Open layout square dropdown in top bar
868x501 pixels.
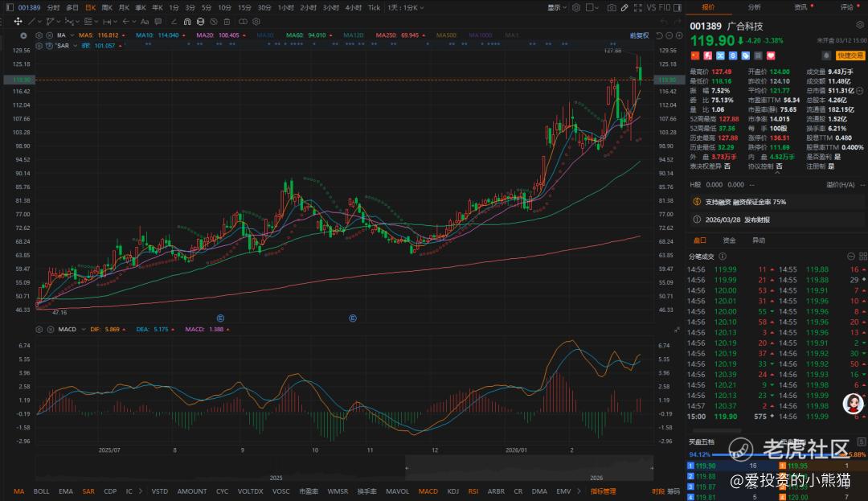[x=592, y=8]
